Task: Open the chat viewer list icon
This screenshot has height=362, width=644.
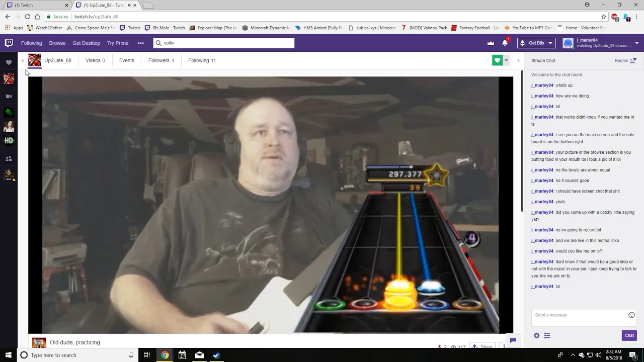Action: tap(547, 335)
